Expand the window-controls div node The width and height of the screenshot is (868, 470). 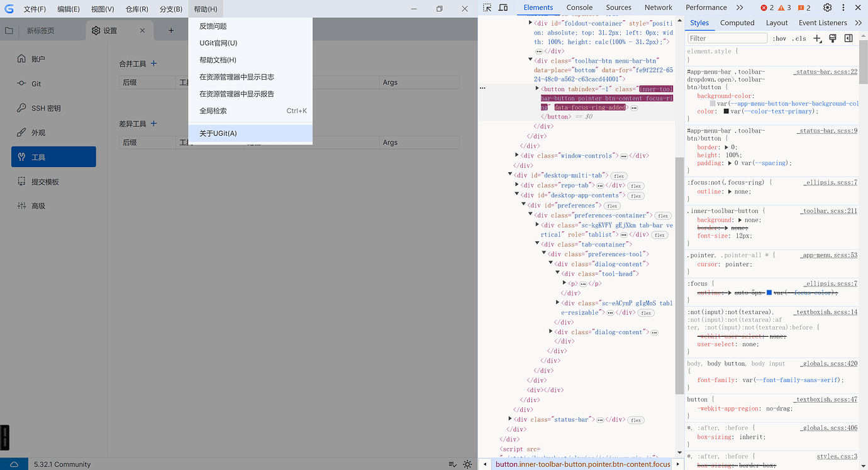coord(517,155)
